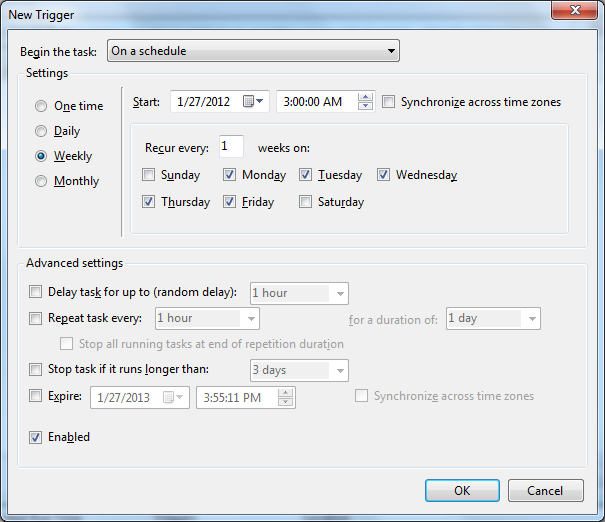Click the Recur every weeks input field
The height and width of the screenshot is (522, 605).
click(230, 147)
